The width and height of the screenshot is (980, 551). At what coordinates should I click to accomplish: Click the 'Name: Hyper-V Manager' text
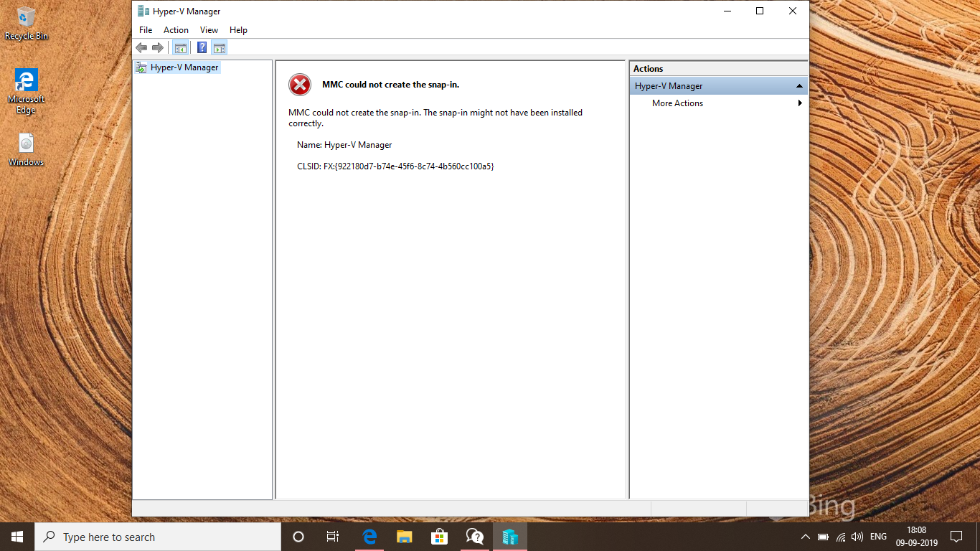tap(344, 145)
